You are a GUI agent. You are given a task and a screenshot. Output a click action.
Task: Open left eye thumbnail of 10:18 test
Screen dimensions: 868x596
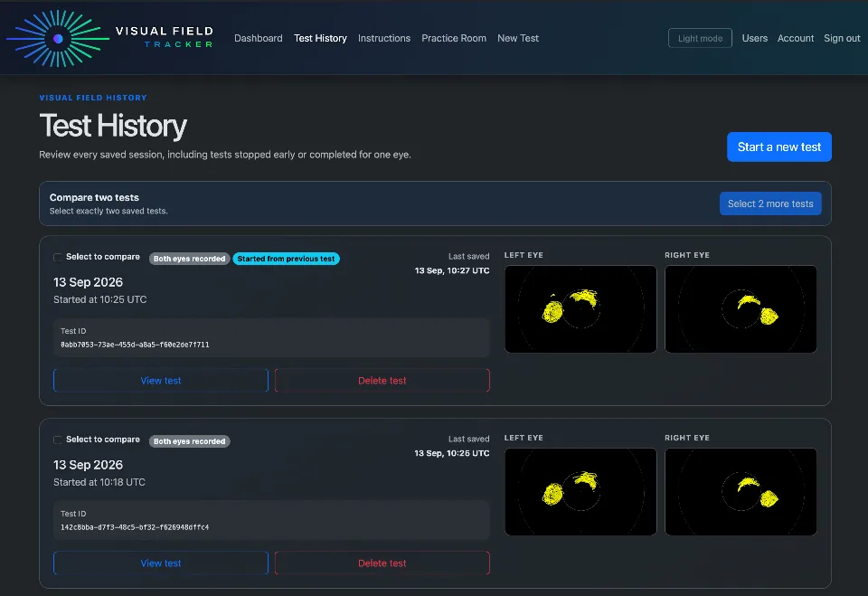(x=580, y=492)
